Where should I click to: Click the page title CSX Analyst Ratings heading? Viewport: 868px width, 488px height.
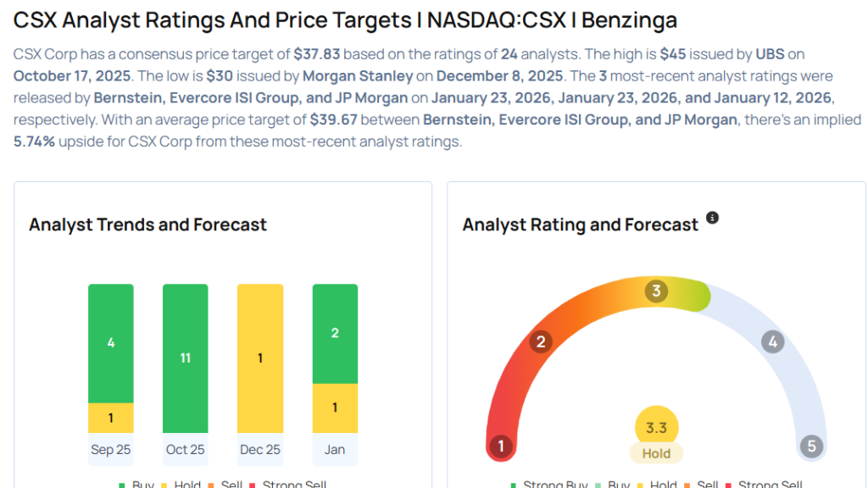[x=345, y=19]
